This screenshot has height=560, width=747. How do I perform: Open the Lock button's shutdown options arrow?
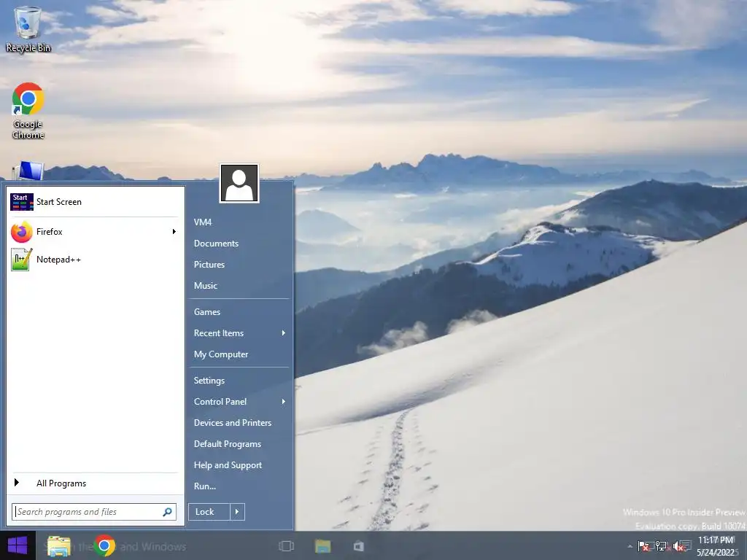pos(237,512)
